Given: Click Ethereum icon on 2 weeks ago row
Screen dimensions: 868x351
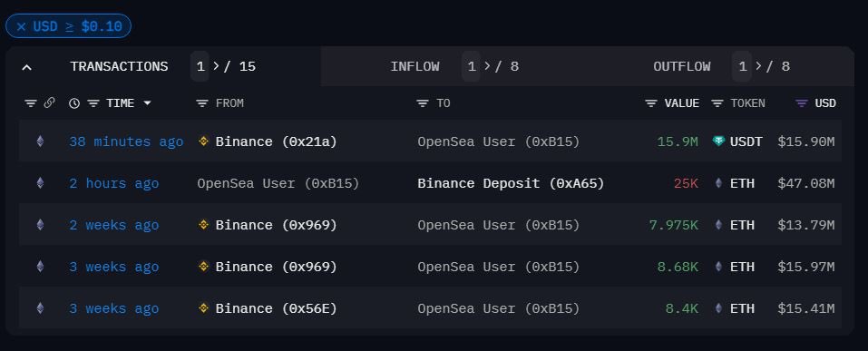Looking at the screenshot, I should tap(40, 225).
